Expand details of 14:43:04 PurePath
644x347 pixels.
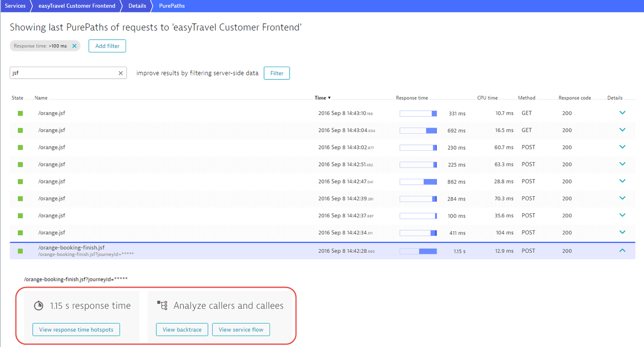click(622, 130)
